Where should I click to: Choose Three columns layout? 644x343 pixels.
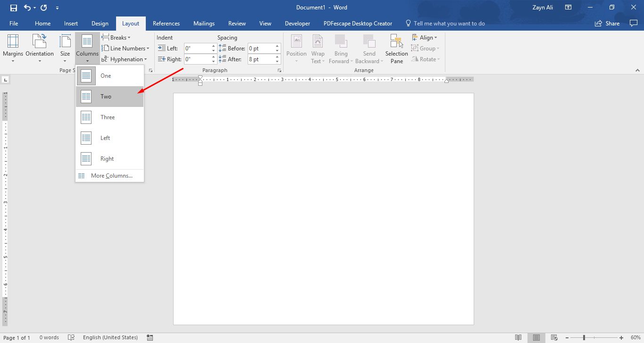[107, 117]
